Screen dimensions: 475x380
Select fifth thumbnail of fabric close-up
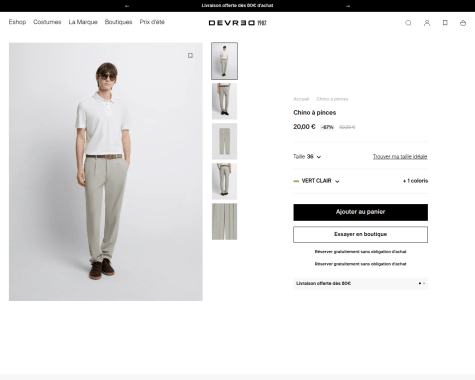[x=224, y=221]
